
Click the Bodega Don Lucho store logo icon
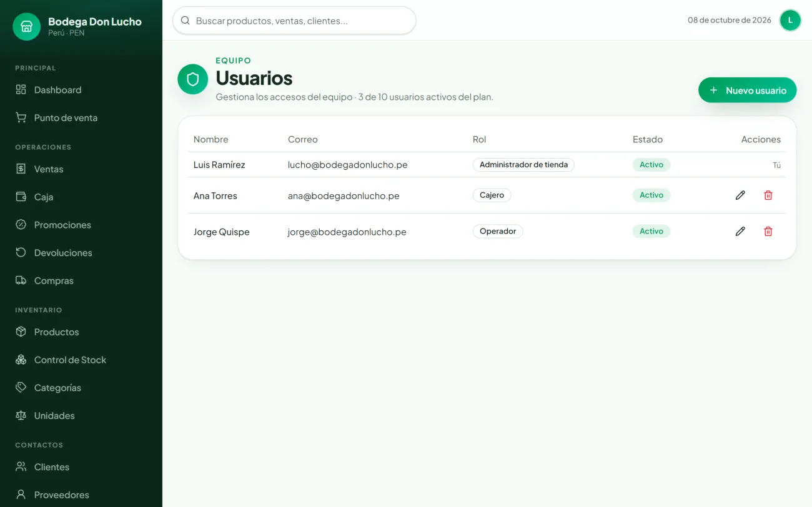[26, 26]
